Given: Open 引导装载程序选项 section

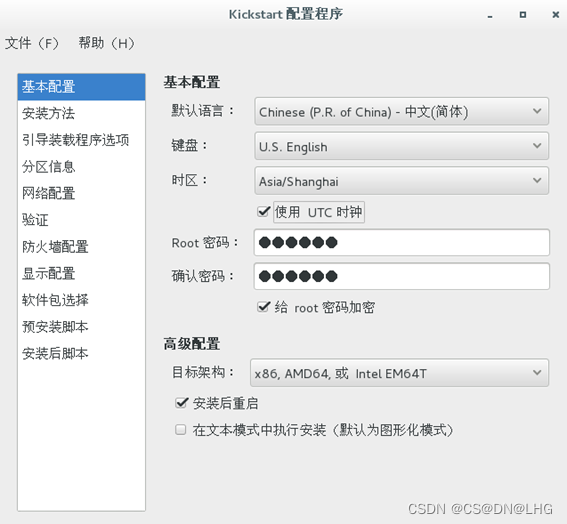Looking at the screenshot, I should point(81,140).
